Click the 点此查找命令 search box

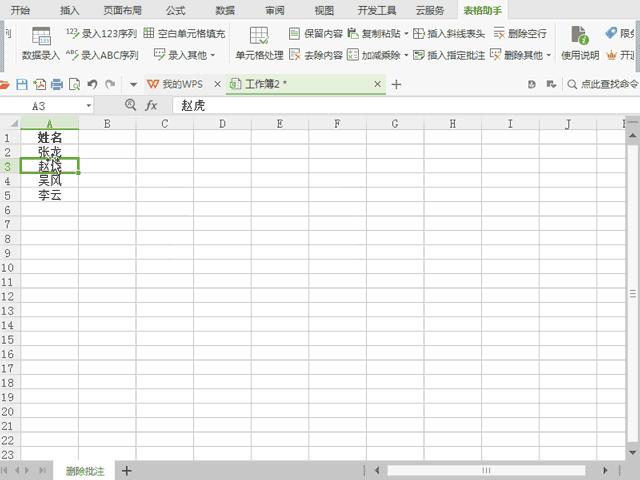point(602,84)
